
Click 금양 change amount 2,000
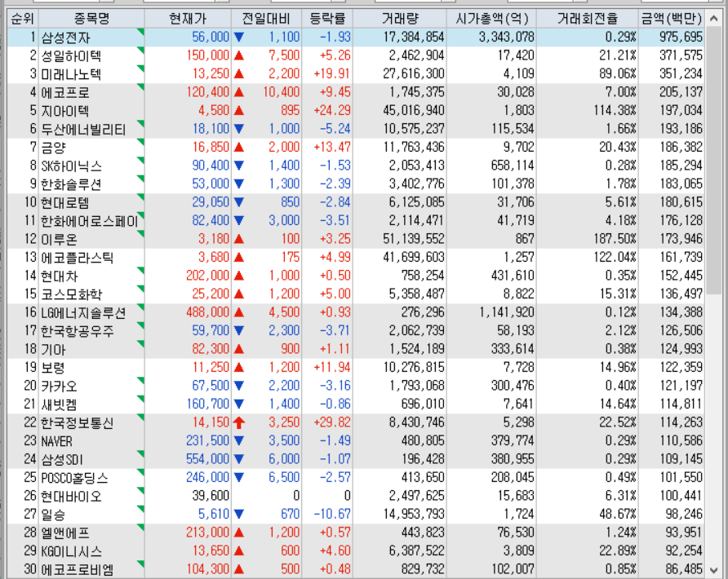click(284, 148)
